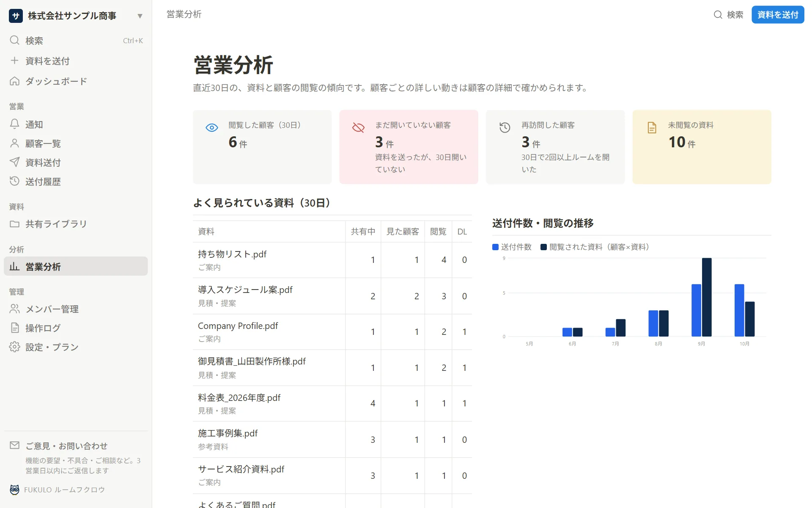The height and width of the screenshot is (508, 812).
Task: Click the 共有ライブラリ folder icon
Action: pos(14,224)
